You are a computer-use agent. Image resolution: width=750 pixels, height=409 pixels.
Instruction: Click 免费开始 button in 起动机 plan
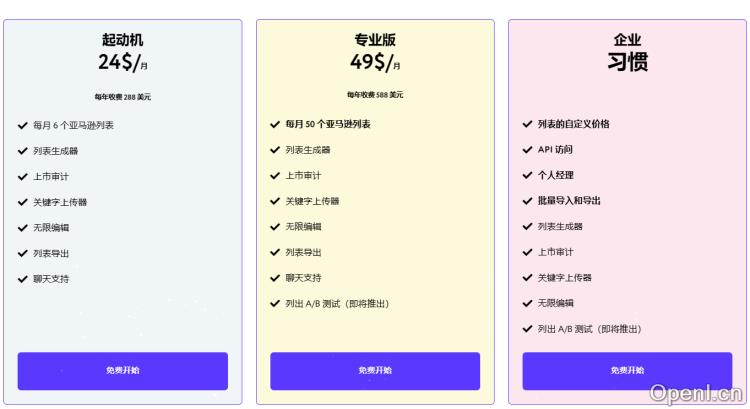click(123, 370)
